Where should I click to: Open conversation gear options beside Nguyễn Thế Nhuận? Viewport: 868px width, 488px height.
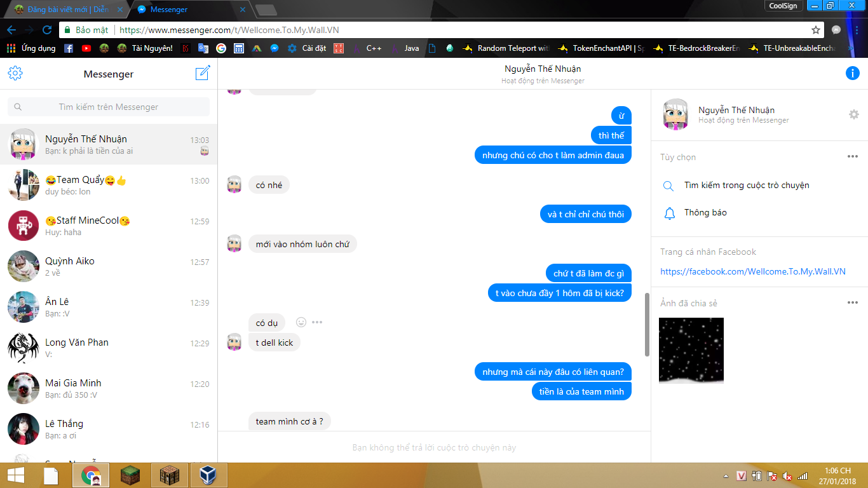click(x=854, y=114)
